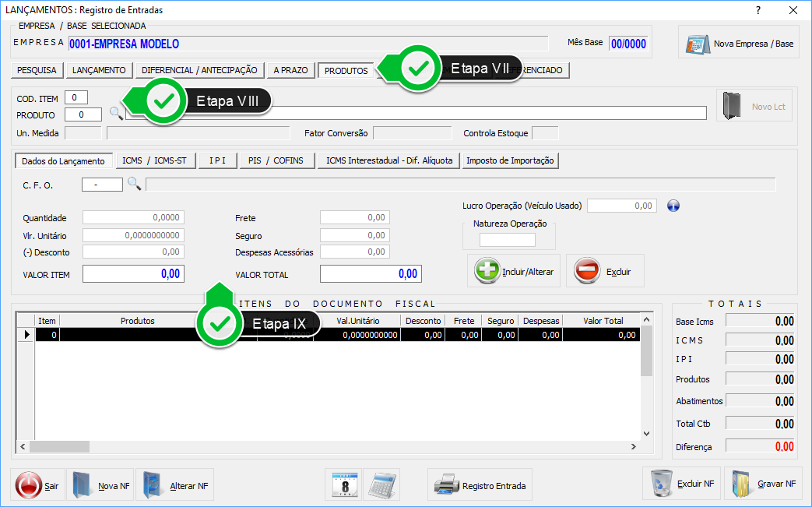Switch to the ICMS / ICMS-ST tab
Image resolution: width=812 pixels, height=507 pixels.
[x=154, y=160]
